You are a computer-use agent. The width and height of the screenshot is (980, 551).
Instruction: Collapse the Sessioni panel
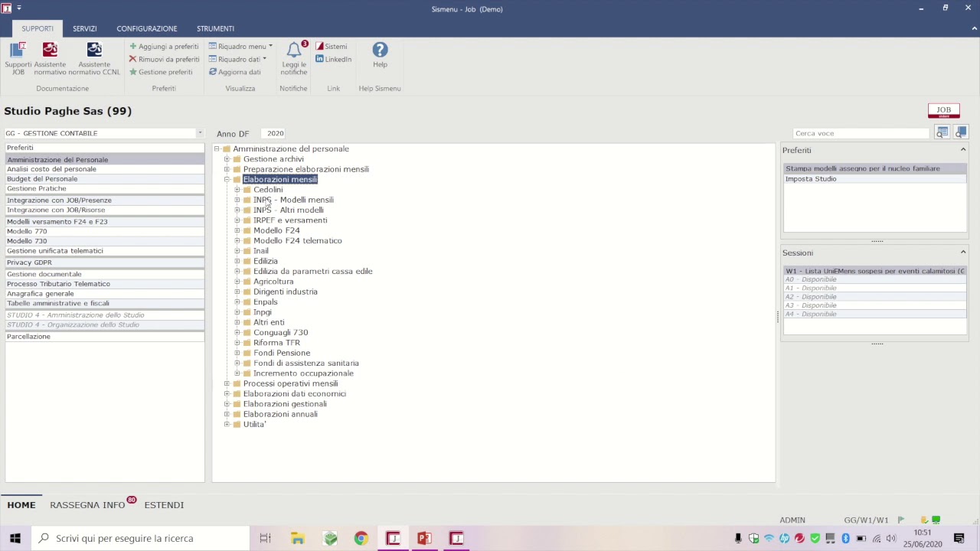(x=963, y=253)
